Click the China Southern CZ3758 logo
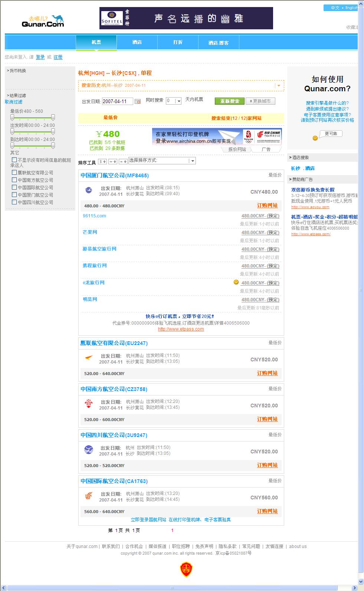Viewport: 364px width, 591px height. (89, 404)
